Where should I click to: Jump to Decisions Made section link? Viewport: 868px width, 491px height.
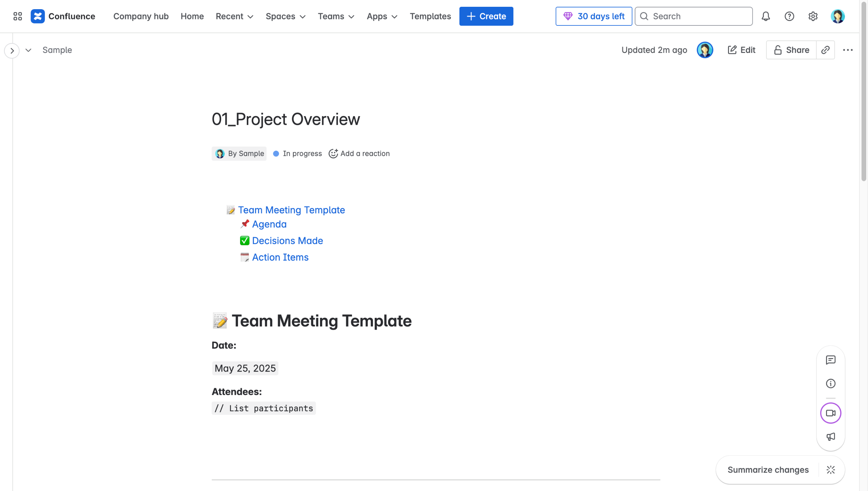click(287, 241)
